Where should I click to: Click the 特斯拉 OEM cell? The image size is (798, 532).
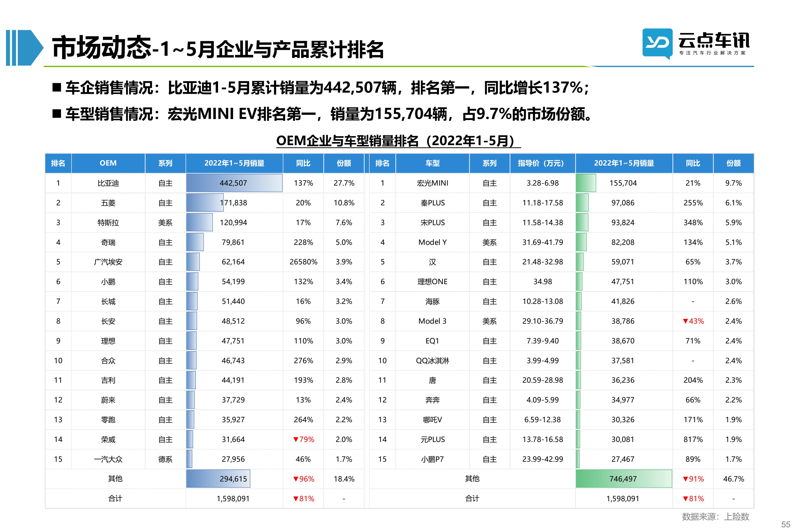point(108,223)
